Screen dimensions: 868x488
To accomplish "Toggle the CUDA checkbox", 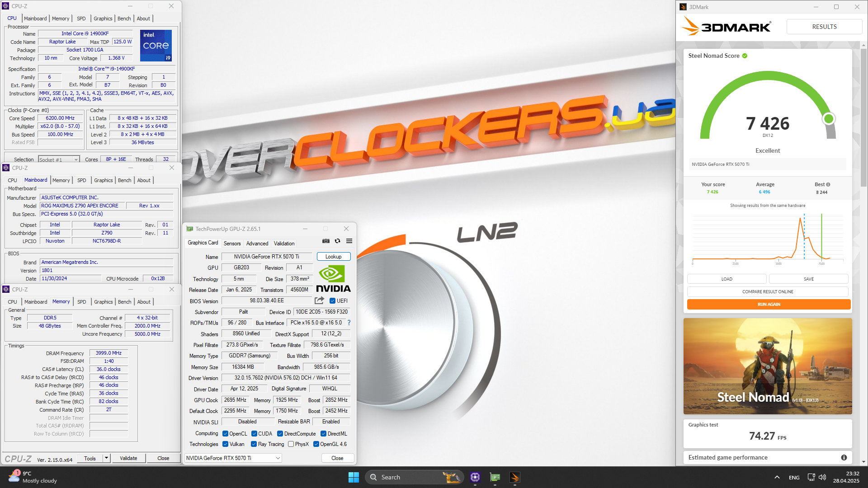I will (x=254, y=434).
